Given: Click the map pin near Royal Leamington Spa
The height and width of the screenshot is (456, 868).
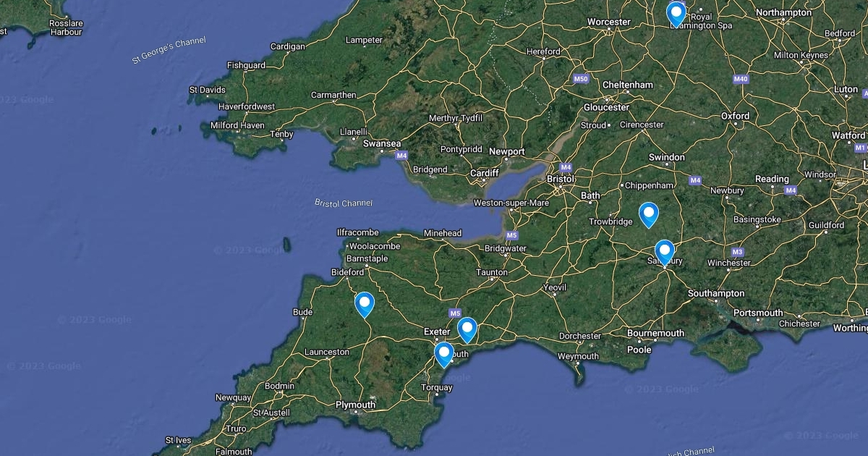Looking at the screenshot, I should coord(676,14).
